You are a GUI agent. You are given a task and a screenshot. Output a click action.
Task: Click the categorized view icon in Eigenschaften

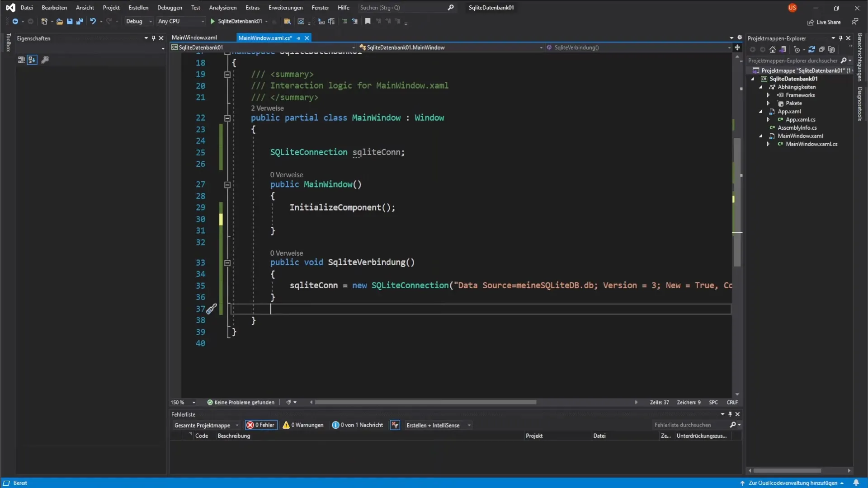[21, 60]
